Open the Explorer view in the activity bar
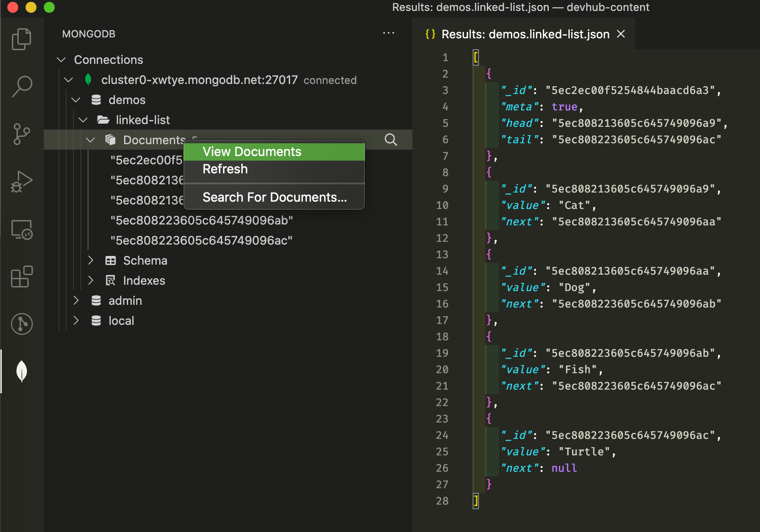Screen dimensions: 760x532 click(x=21, y=39)
